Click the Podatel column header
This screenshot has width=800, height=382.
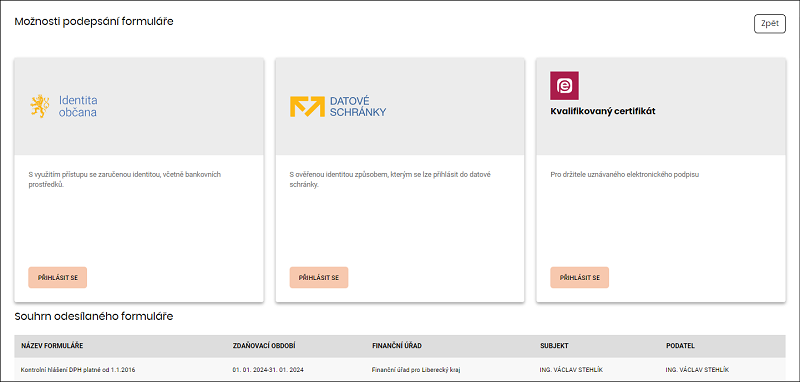tap(681, 346)
